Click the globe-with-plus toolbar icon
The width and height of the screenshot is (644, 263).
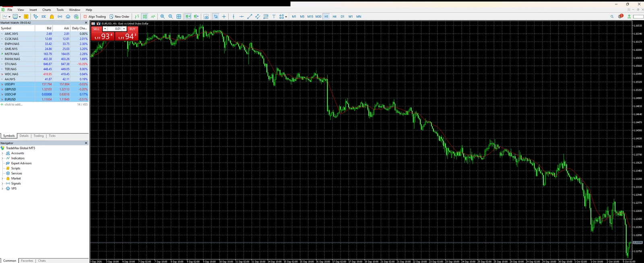[x=76, y=17]
